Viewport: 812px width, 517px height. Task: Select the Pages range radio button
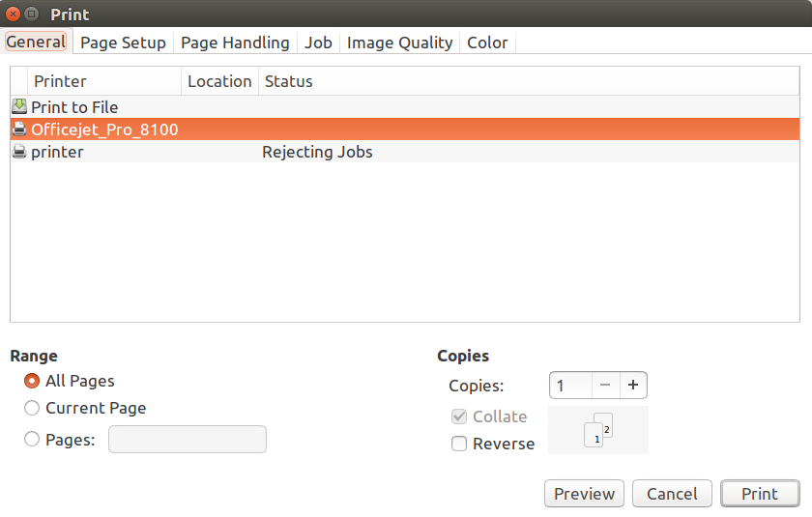pyautogui.click(x=32, y=440)
